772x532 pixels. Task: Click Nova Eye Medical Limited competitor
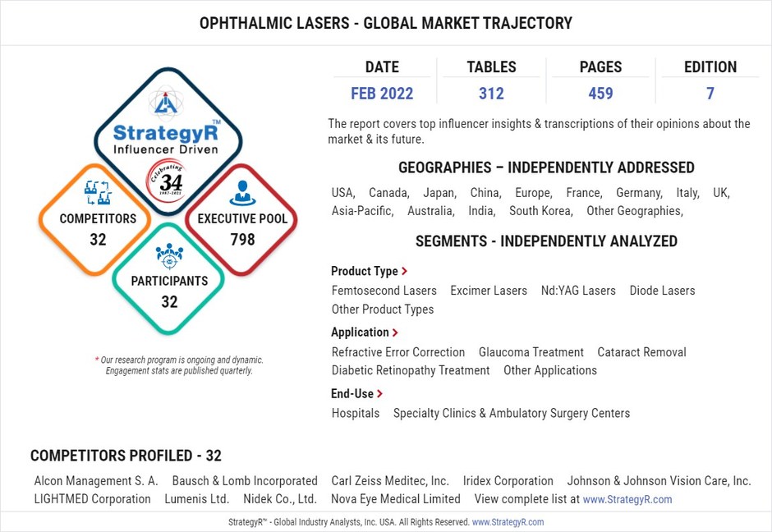(396, 499)
